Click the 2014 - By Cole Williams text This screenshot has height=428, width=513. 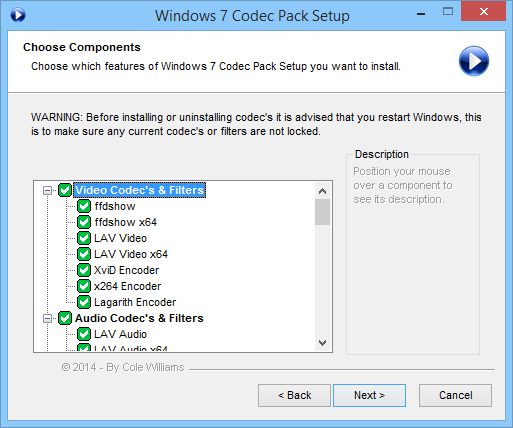123,367
